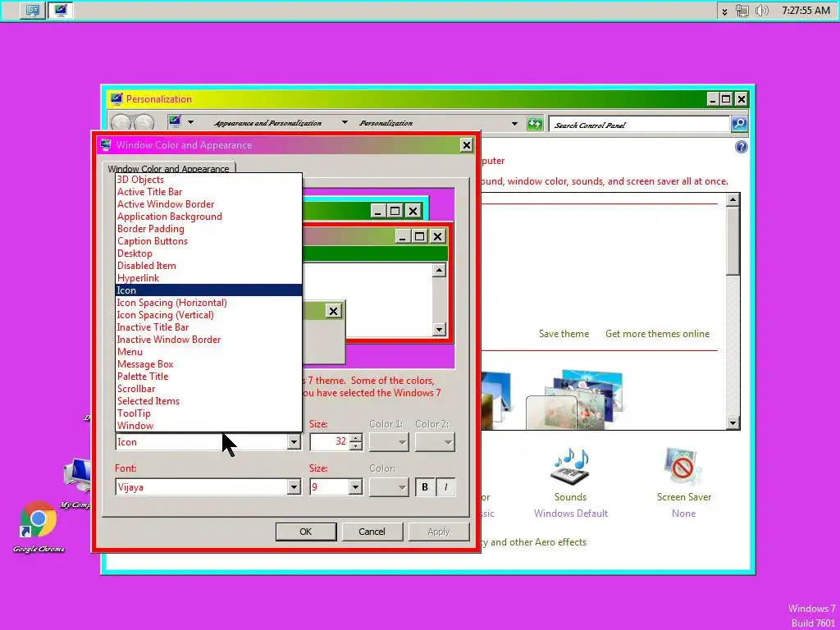Select Application Background in list
Screen dimensions: 840x630
[x=209, y=217]
